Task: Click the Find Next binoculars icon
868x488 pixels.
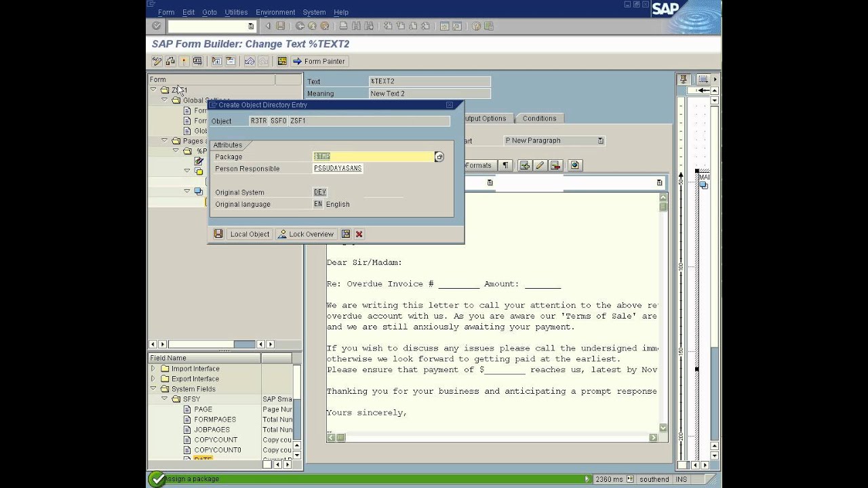Action: point(368,26)
